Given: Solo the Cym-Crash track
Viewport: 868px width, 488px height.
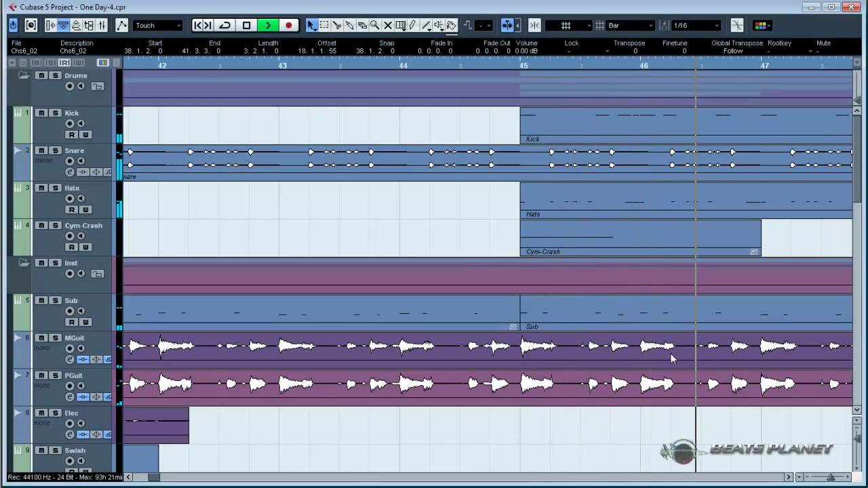Looking at the screenshot, I should 55,225.
